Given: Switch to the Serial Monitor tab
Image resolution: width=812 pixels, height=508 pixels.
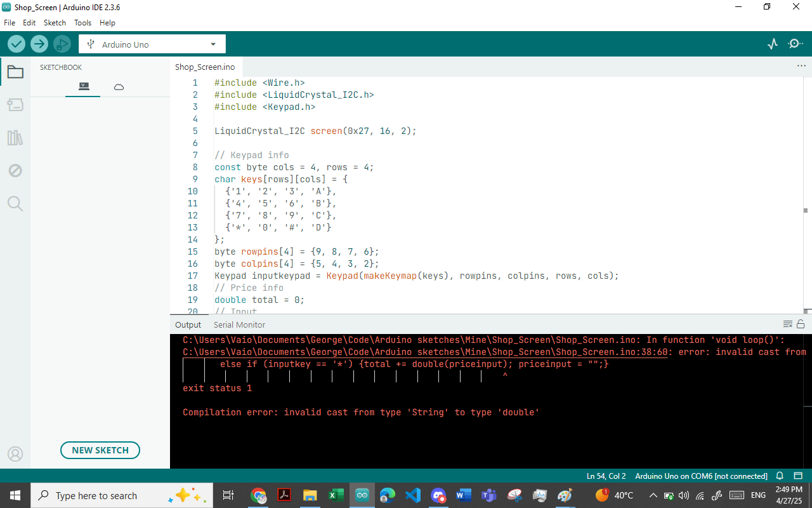Looking at the screenshot, I should (239, 324).
